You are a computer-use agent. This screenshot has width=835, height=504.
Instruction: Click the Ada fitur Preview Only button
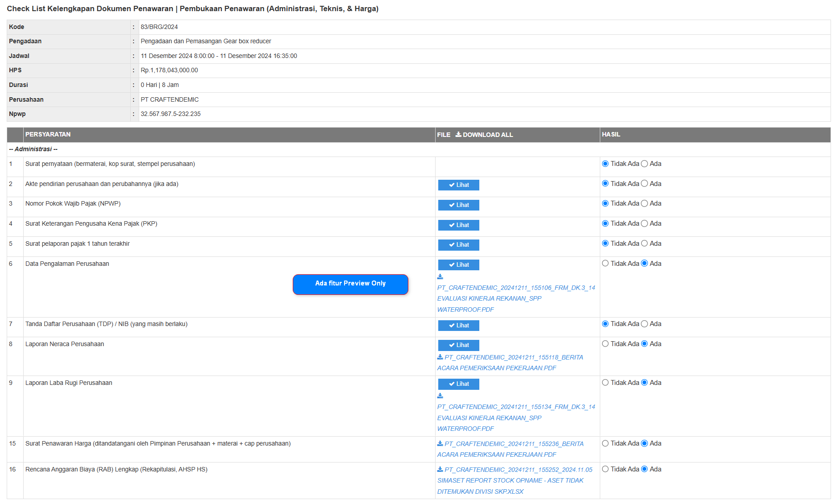tap(350, 284)
